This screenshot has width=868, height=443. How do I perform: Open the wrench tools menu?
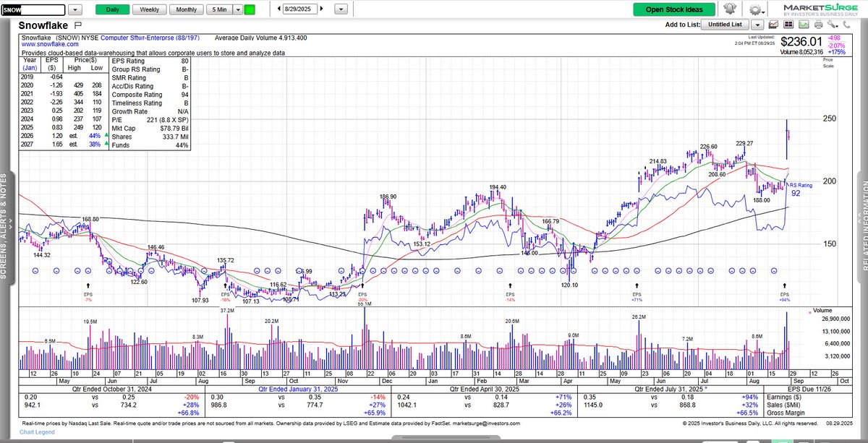coord(833,25)
